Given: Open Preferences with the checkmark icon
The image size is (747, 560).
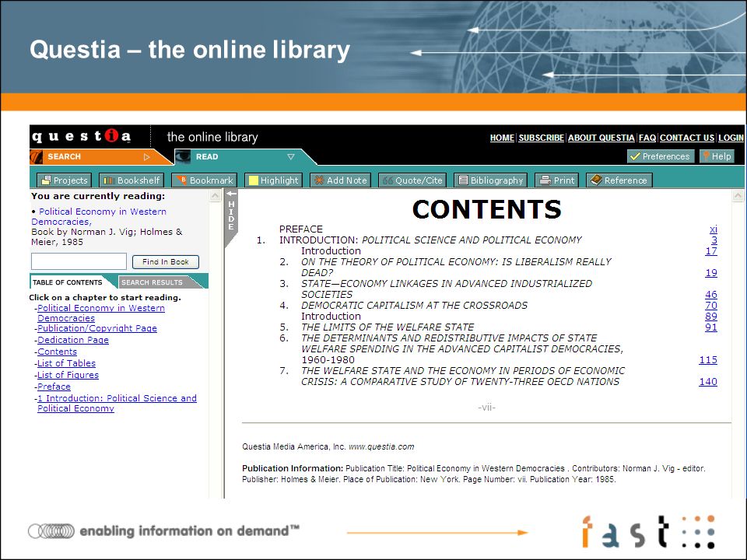Looking at the screenshot, I should 659,156.
